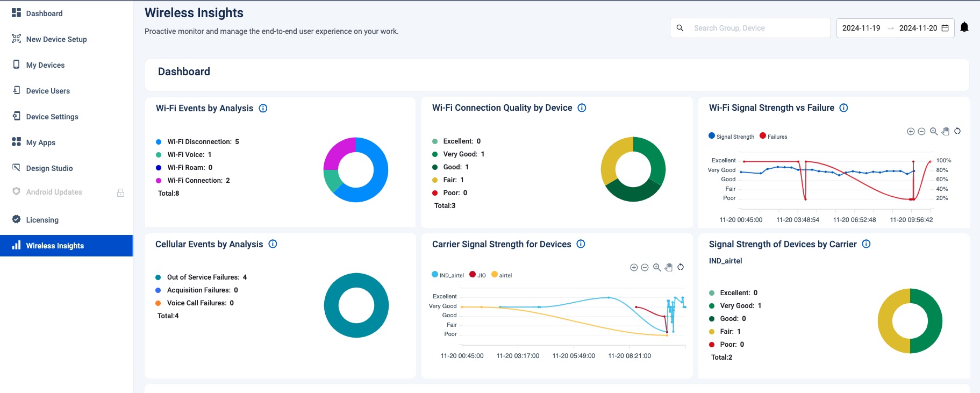Zoom in on Wi-Fi Signal Strength chart
Viewport: 980px width, 393px height.
[911, 132]
